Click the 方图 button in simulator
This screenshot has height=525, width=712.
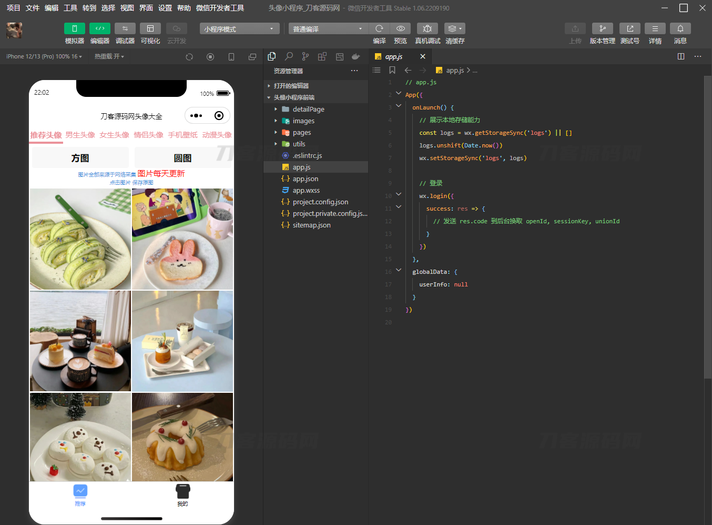pyautogui.click(x=80, y=158)
